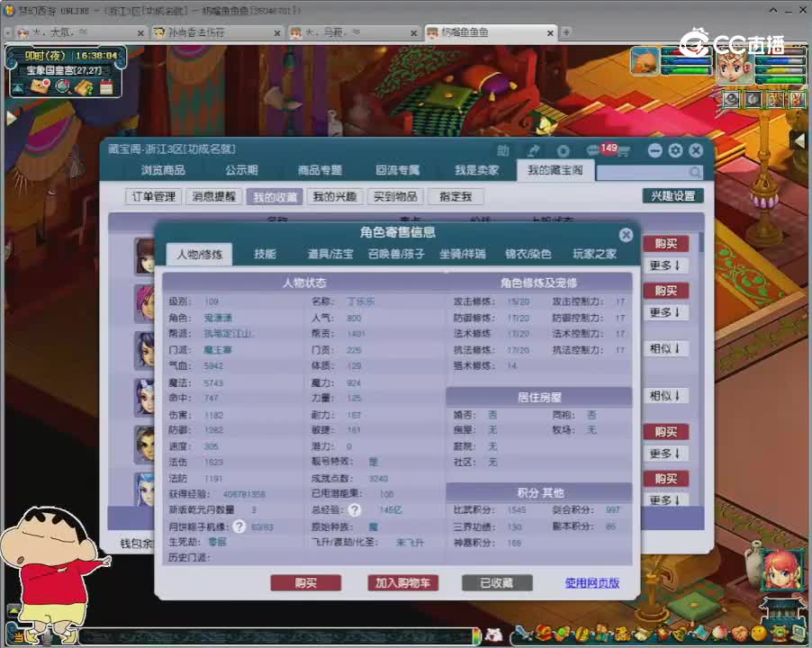
Task: Click the blue book icon in bottom toolbar
Action: pyautogui.click(x=701, y=634)
